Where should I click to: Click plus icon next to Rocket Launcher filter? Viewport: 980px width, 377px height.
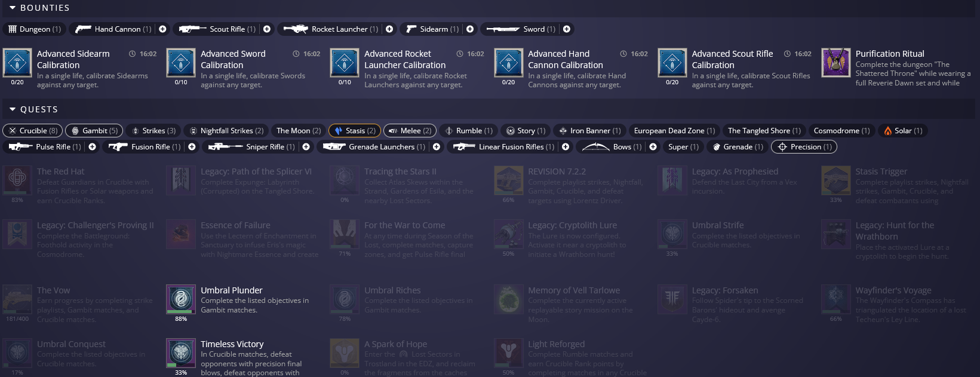389,29
